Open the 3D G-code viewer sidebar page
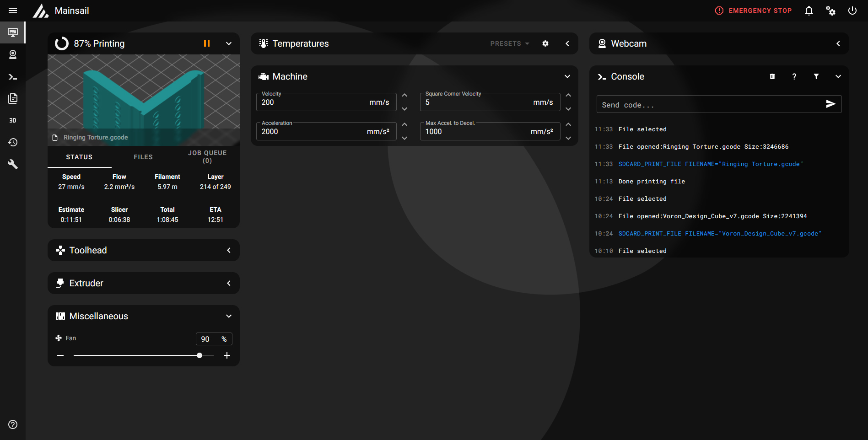This screenshot has height=440, width=868. click(13, 120)
